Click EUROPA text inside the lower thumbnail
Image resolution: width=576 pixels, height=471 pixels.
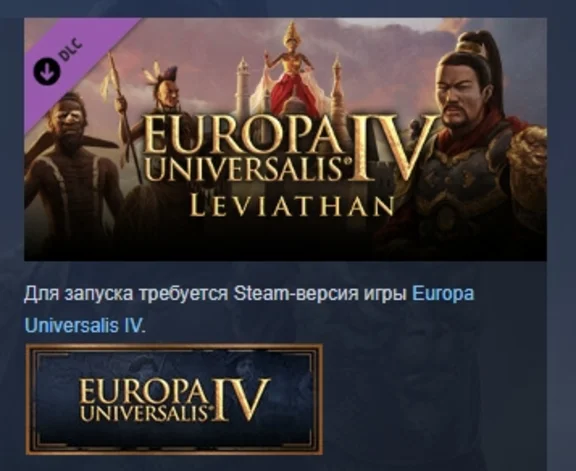click(x=143, y=392)
